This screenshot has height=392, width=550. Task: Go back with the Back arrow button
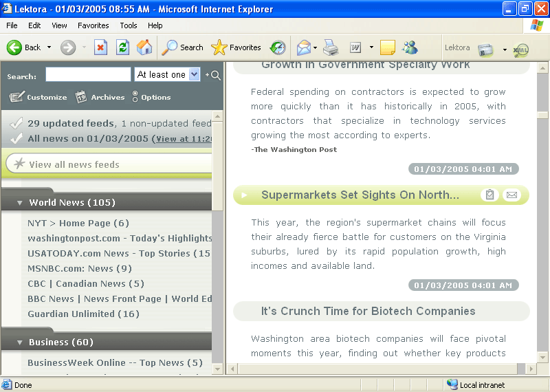14,47
